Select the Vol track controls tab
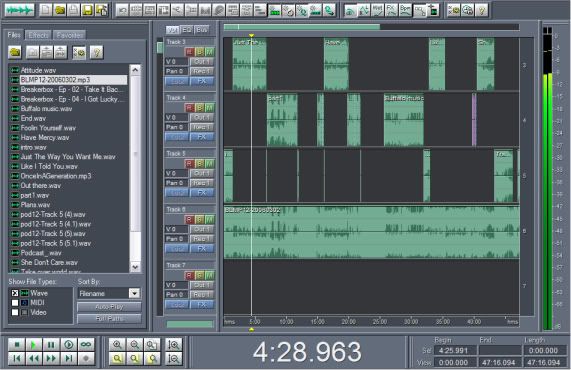Screen dimensions: 571x370 tap(173, 30)
